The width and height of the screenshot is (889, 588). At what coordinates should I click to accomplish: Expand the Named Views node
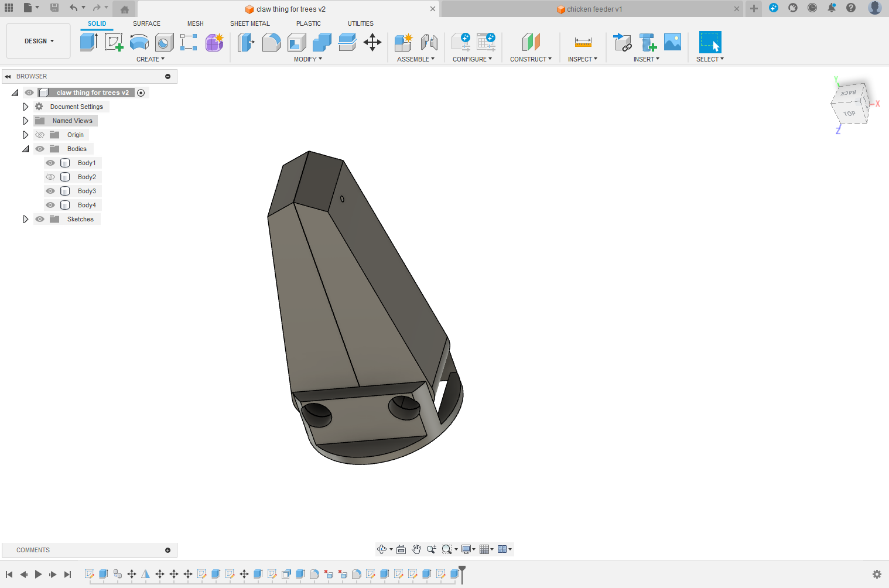(x=25, y=121)
